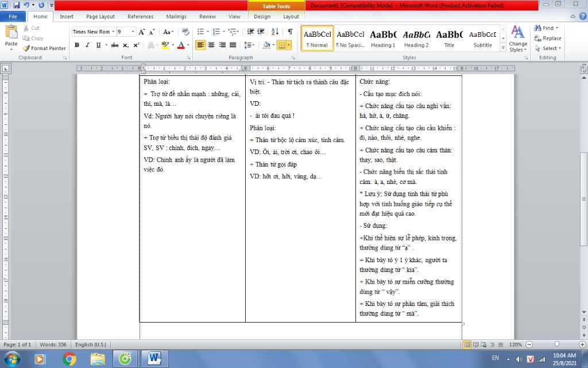The image size is (588, 368).
Task: Click the font color red swatch button
Action: (x=181, y=45)
